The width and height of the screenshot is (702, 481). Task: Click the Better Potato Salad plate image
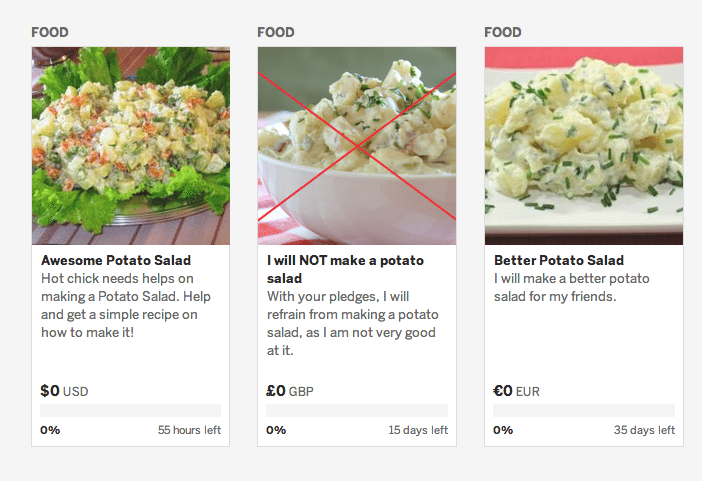(x=583, y=146)
